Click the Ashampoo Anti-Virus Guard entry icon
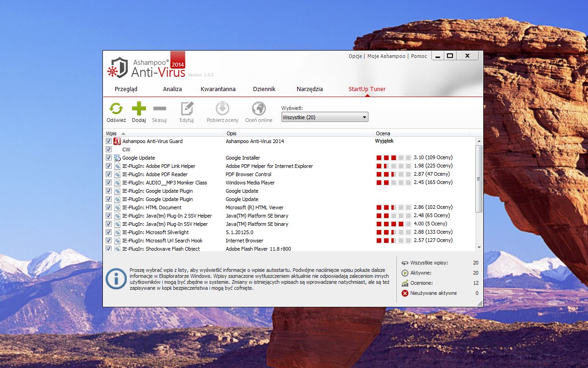This screenshot has height=368, width=588. [x=117, y=141]
